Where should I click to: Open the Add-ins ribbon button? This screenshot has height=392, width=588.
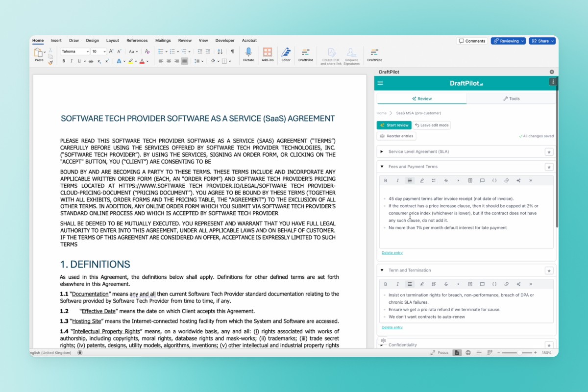point(268,54)
